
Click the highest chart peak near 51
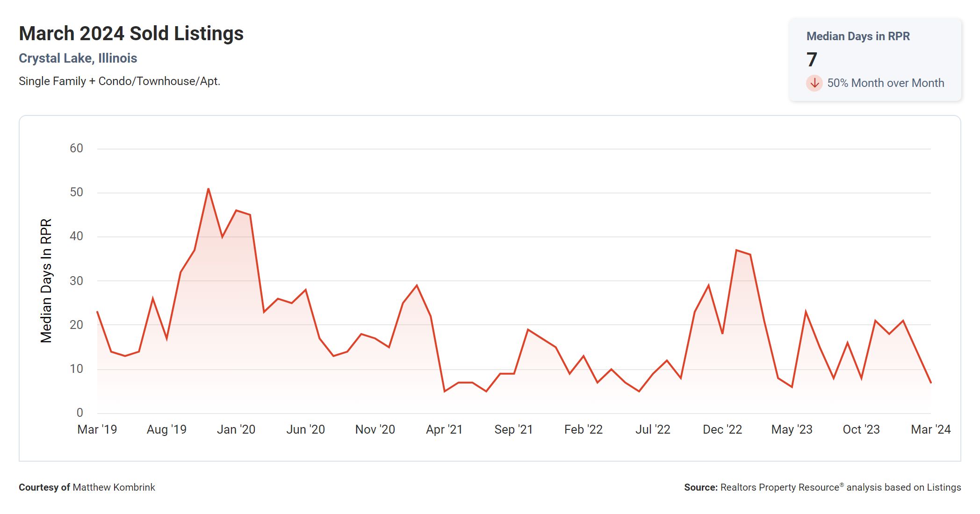(x=208, y=189)
